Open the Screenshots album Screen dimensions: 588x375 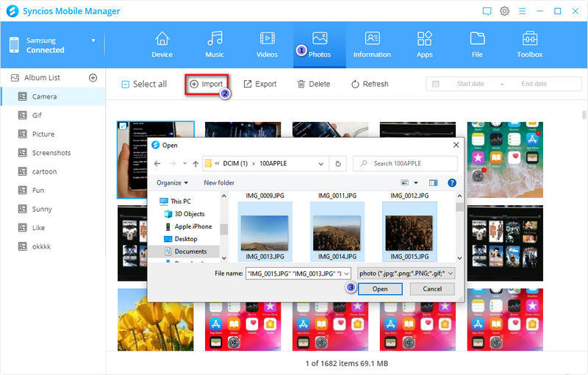point(53,153)
